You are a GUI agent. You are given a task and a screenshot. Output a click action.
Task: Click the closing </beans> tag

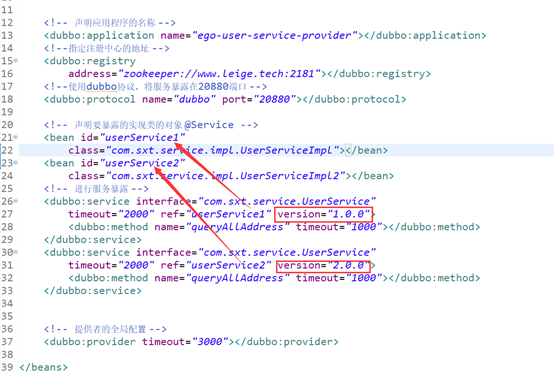click(x=43, y=367)
